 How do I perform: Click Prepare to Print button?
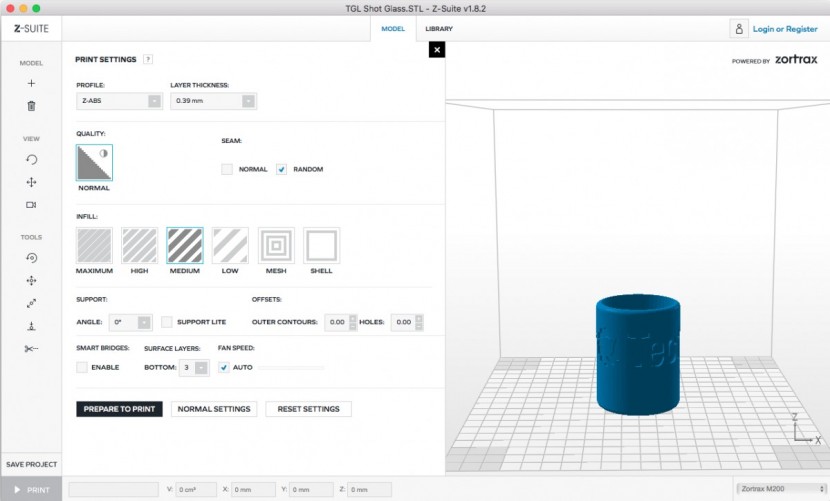tap(119, 409)
